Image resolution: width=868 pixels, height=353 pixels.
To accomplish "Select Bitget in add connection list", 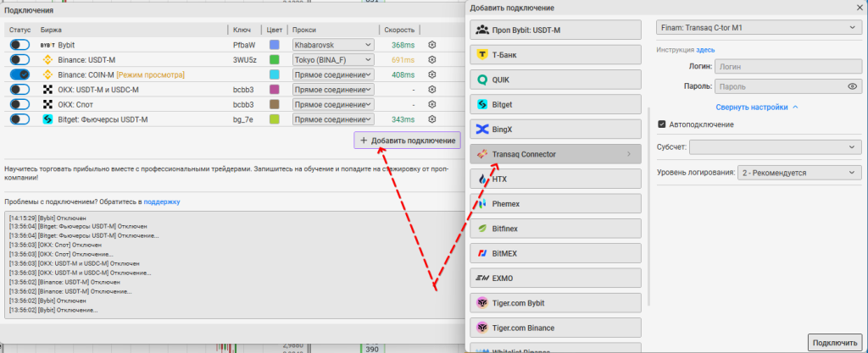I will pos(555,104).
